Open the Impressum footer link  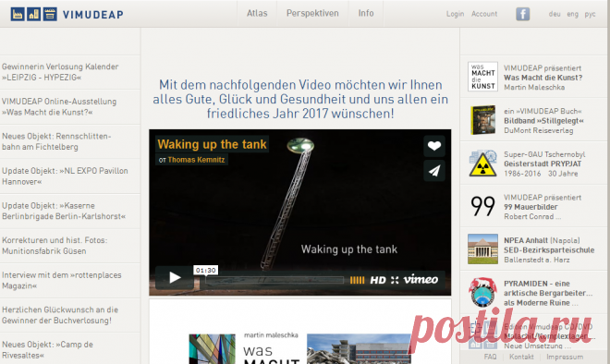565,357
